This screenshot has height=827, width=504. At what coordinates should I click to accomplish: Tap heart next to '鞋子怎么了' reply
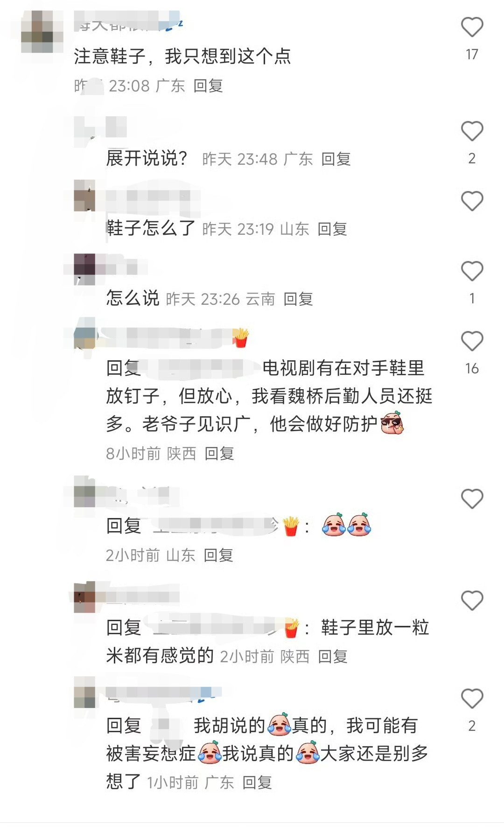[x=472, y=201]
